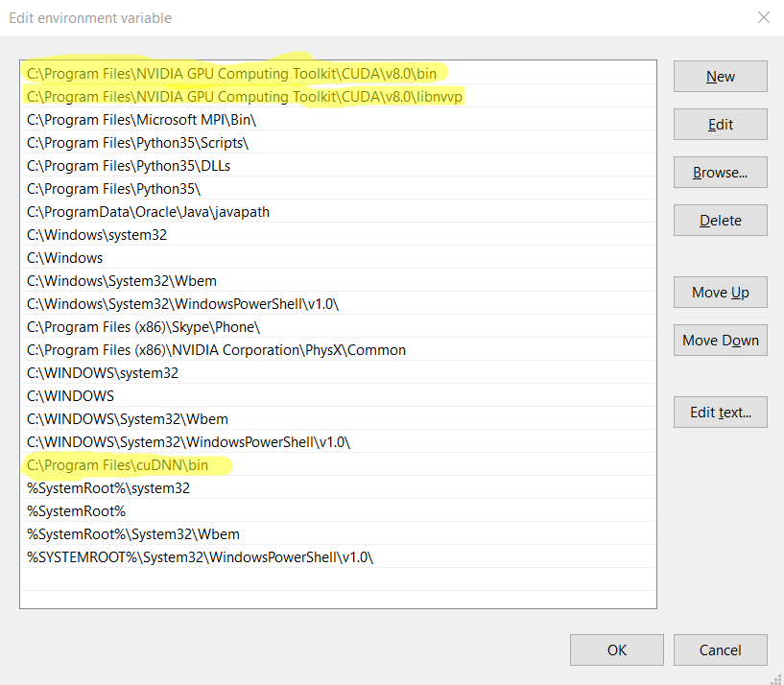The width and height of the screenshot is (784, 685).
Task: Select the C:\Windows\system32 entry
Action: point(338,234)
